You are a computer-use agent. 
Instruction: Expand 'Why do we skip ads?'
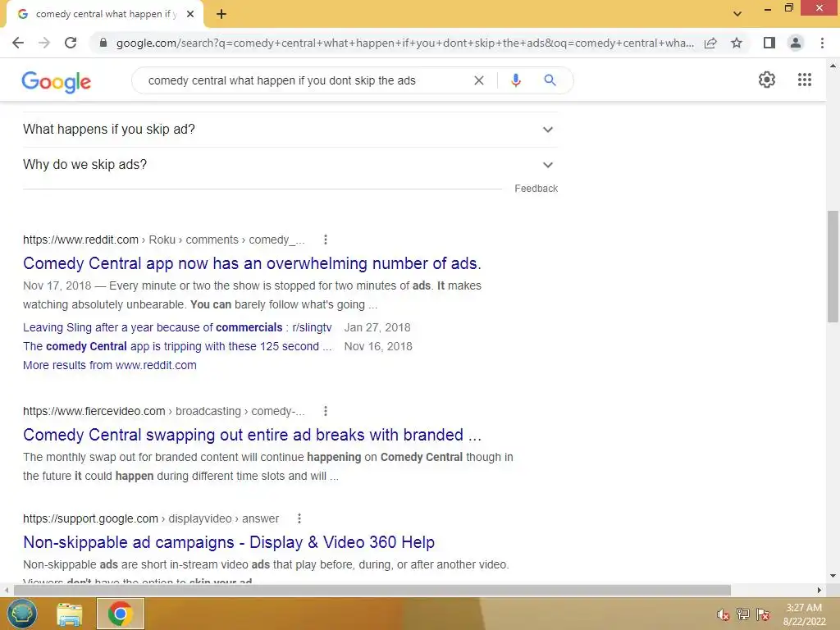290,164
